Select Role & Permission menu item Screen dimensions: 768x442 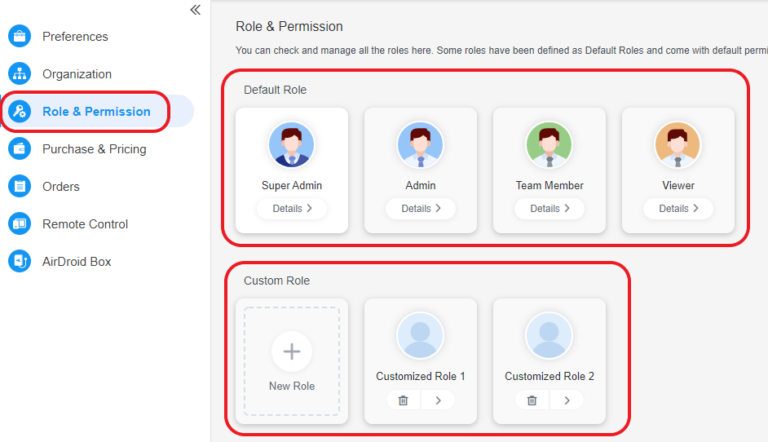tap(98, 111)
